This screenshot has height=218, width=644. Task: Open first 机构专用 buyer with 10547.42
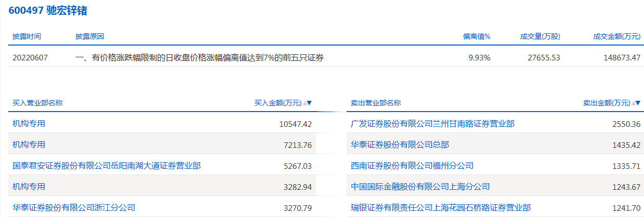(29, 123)
